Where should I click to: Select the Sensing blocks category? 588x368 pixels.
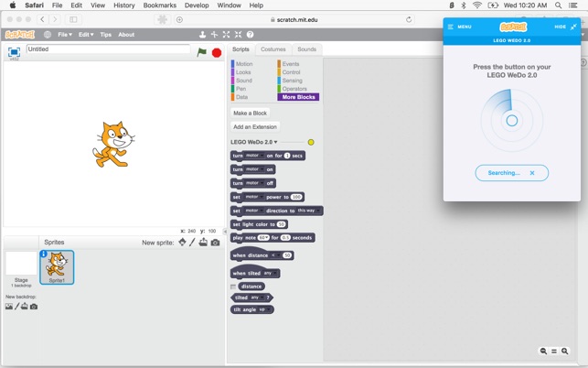pos(290,81)
